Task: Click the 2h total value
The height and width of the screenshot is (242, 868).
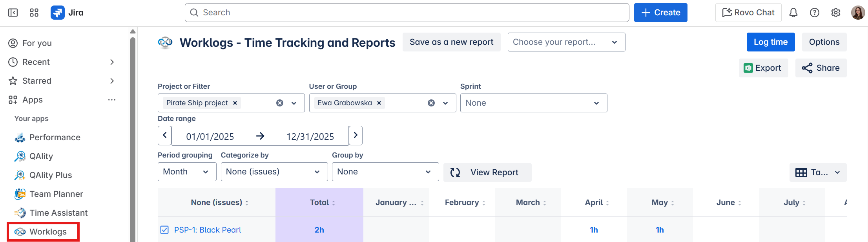Action: tap(319, 230)
